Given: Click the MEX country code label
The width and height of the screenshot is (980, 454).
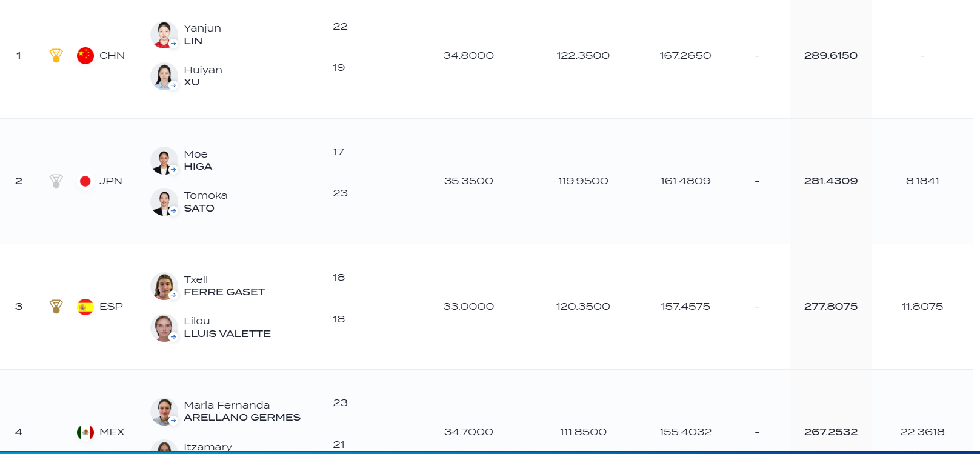Looking at the screenshot, I should pos(112,432).
